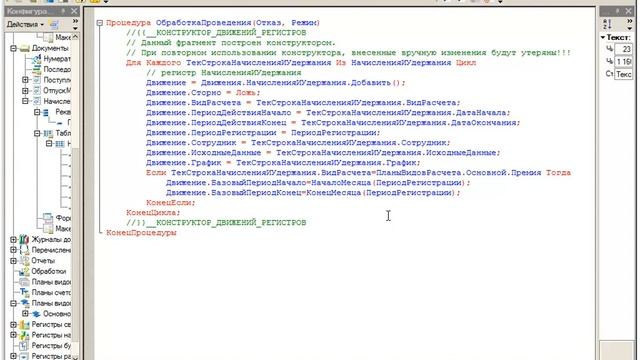Click the ОбработкаПроведения procedure name
Image resolution: width=640 pixels, height=360 pixels.
click(x=204, y=23)
